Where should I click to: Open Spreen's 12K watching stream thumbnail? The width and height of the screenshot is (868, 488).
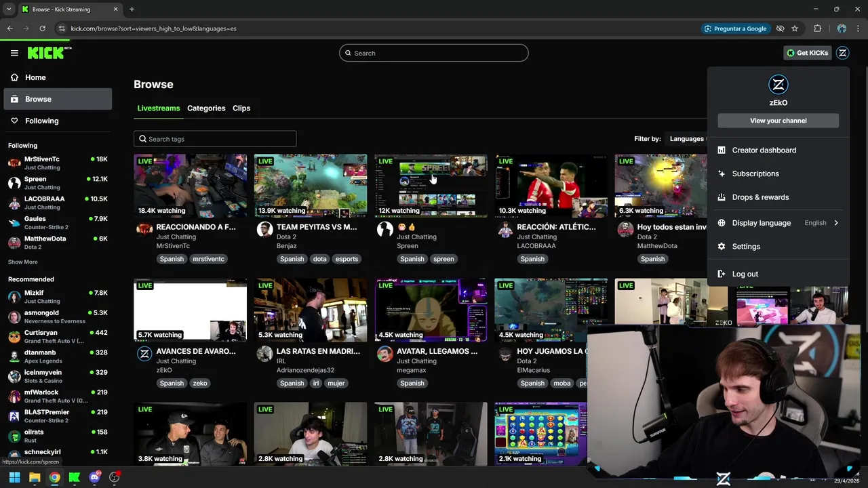coord(431,186)
